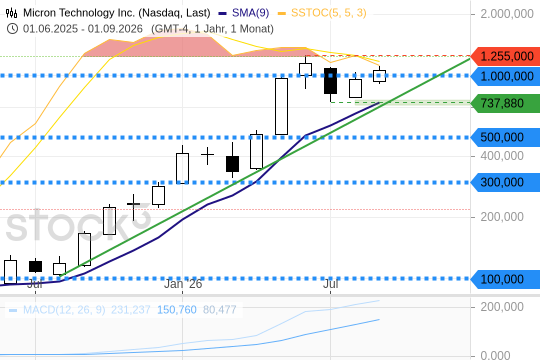
Task: Click the 2.000,000 axis value
Action: point(507,14)
